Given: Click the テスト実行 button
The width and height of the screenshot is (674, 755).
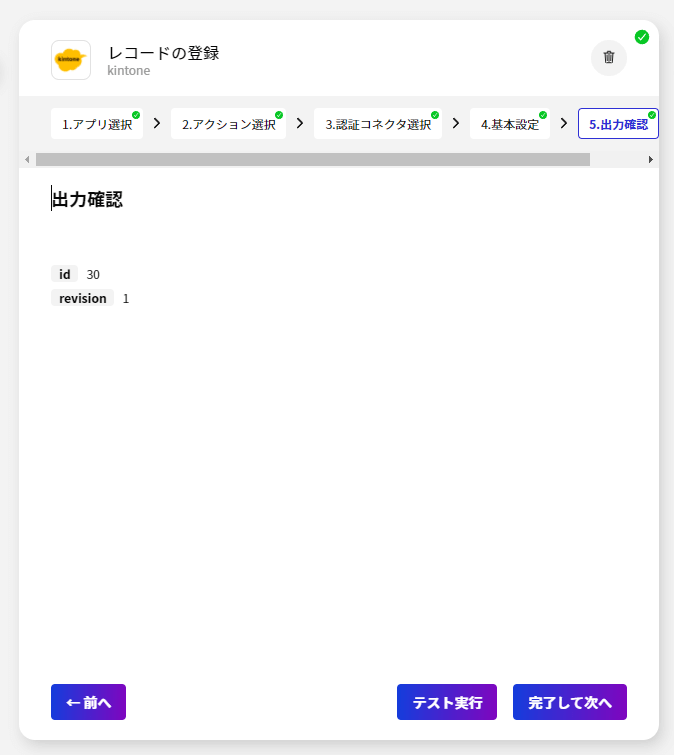Looking at the screenshot, I should 447,702.
